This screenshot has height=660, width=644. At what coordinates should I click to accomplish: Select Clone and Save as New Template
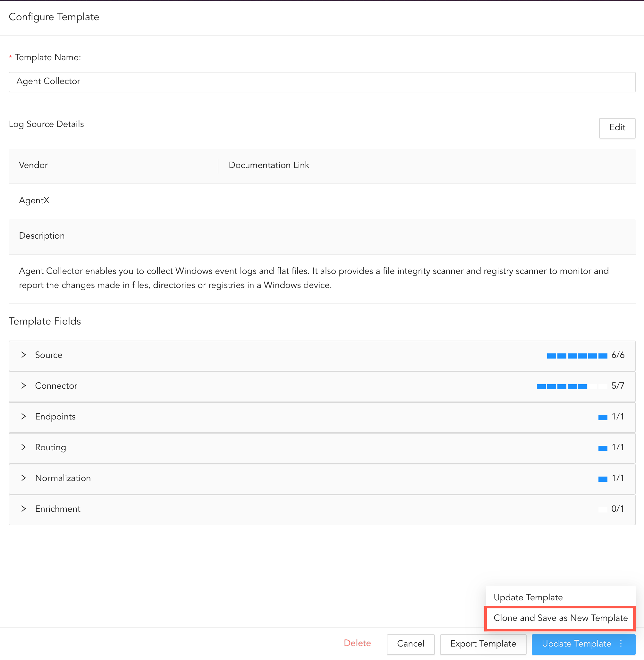tap(561, 618)
